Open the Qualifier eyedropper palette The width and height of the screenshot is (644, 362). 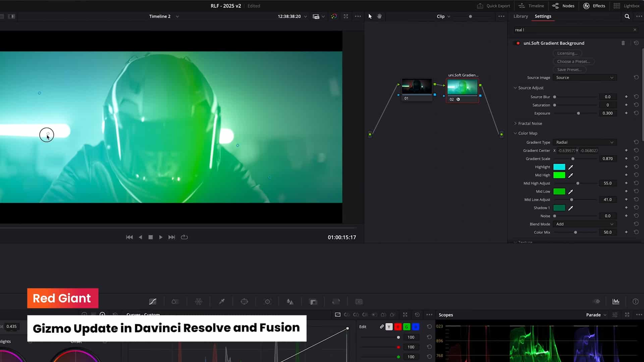click(x=222, y=302)
